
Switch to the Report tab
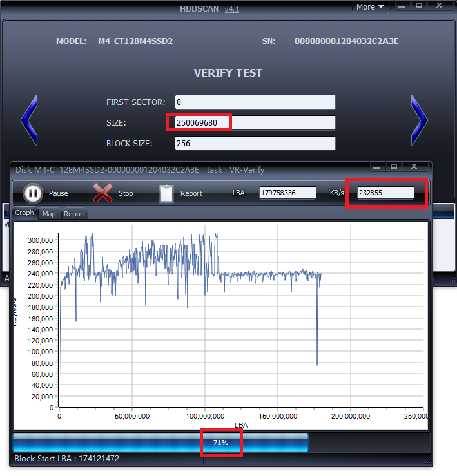(74, 214)
